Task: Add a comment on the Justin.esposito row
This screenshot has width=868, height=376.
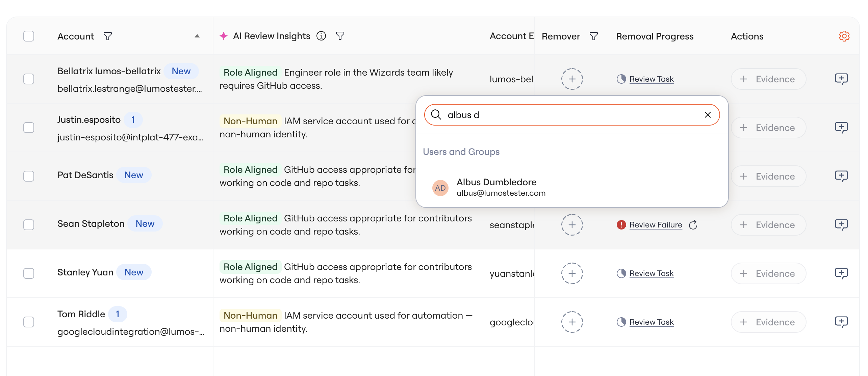Action: 841,128
